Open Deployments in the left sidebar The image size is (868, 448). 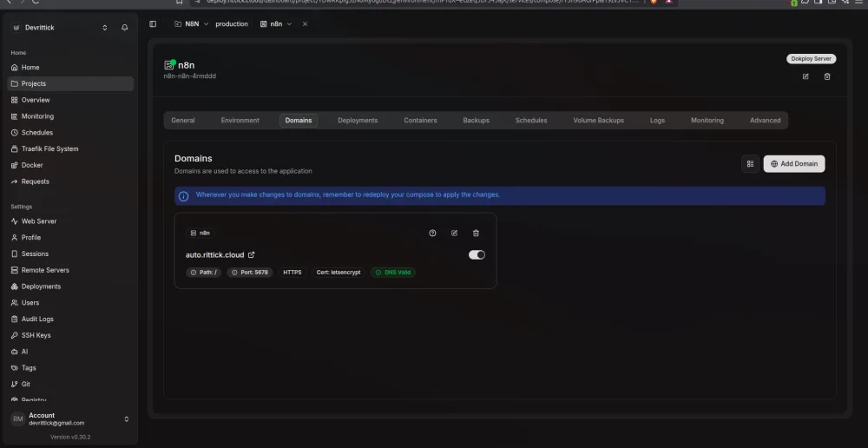(x=70, y=287)
